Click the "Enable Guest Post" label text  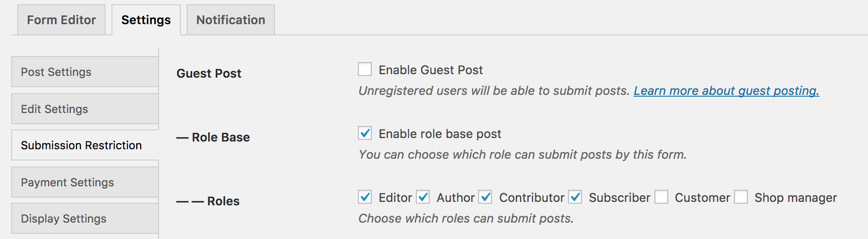[431, 70]
